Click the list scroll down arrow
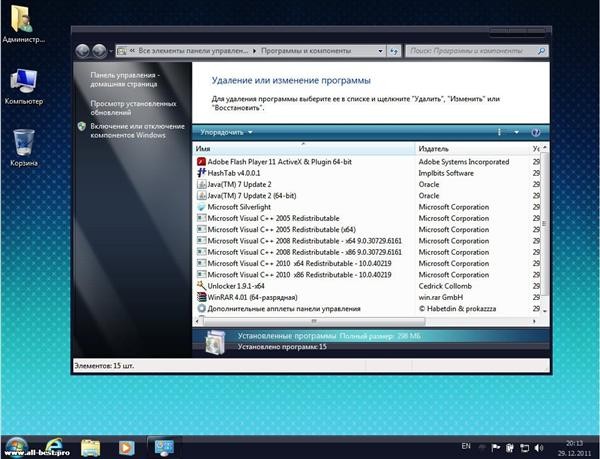This screenshot has width=600, height=459. 545,311
